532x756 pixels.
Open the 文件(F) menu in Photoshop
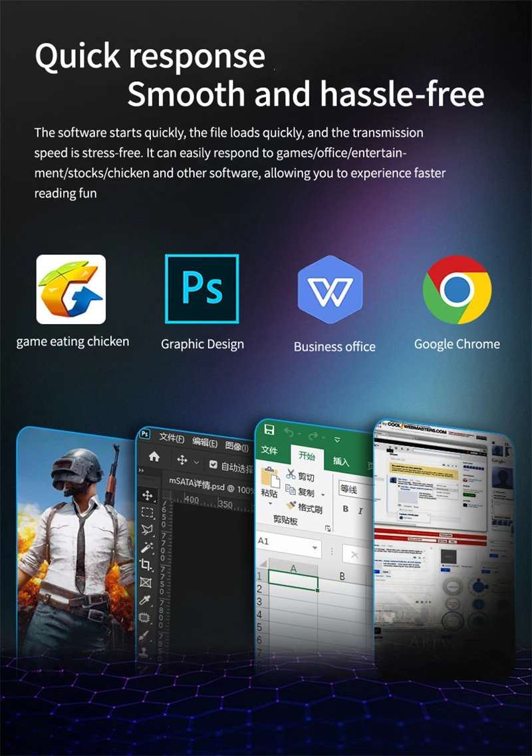pos(172,438)
